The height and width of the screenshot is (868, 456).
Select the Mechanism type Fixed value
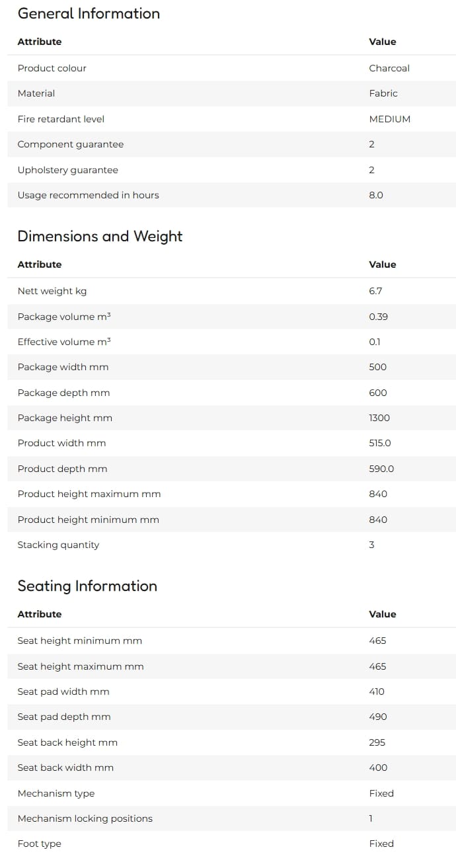tap(381, 793)
